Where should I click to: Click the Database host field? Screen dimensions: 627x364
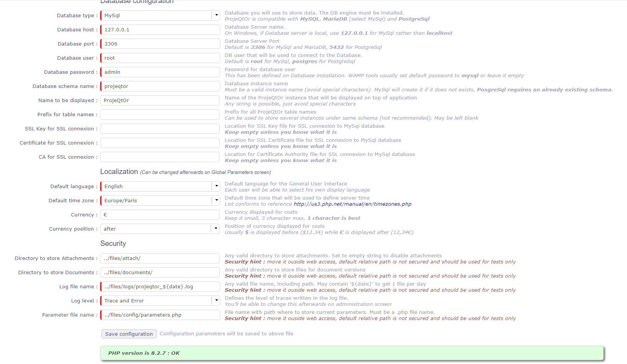(160, 29)
